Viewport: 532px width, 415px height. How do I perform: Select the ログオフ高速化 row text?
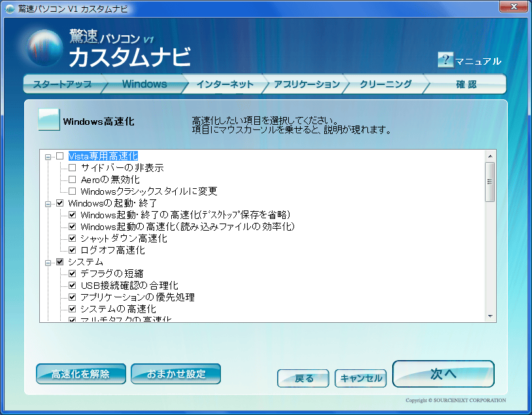coord(112,250)
